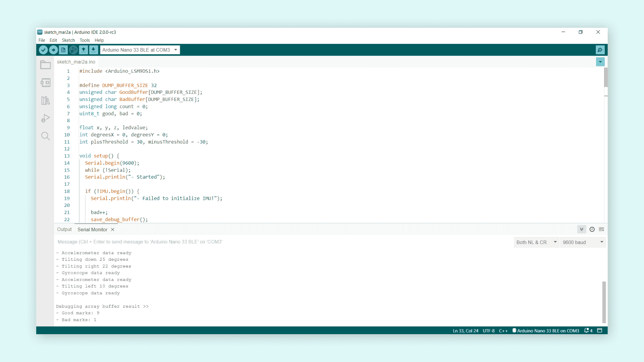This screenshot has width=644, height=362.
Task: Click the notifications bell in the status bar
Action: (587, 330)
